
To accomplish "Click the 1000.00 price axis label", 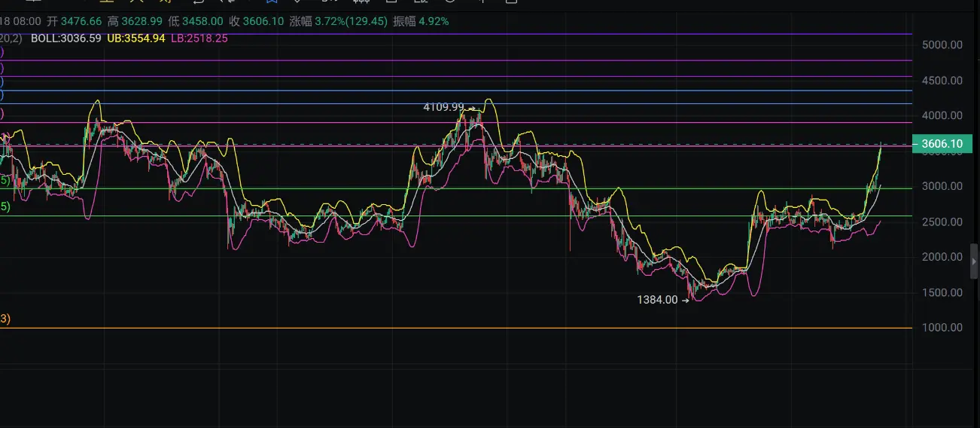I will tap(942, 327).
